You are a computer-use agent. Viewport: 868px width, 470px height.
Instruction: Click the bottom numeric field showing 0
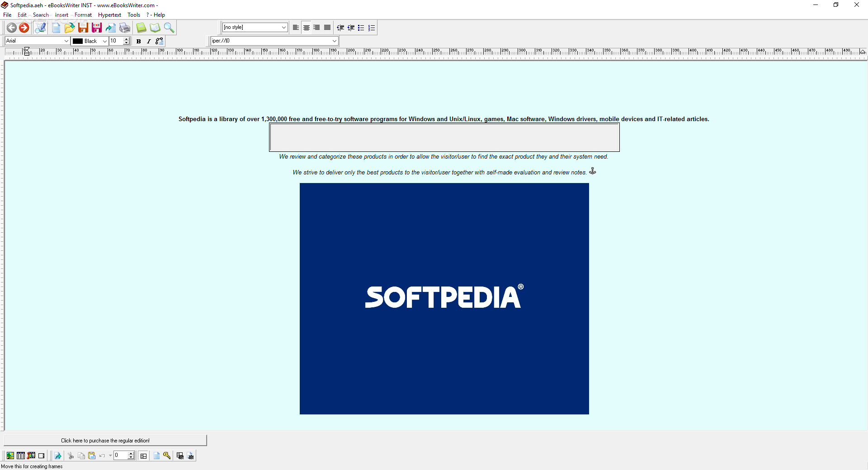[121, 456]
